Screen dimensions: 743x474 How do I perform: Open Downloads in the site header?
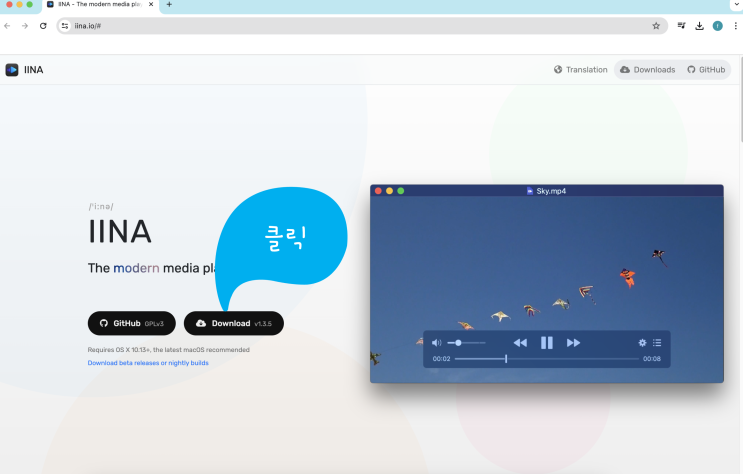647,70
